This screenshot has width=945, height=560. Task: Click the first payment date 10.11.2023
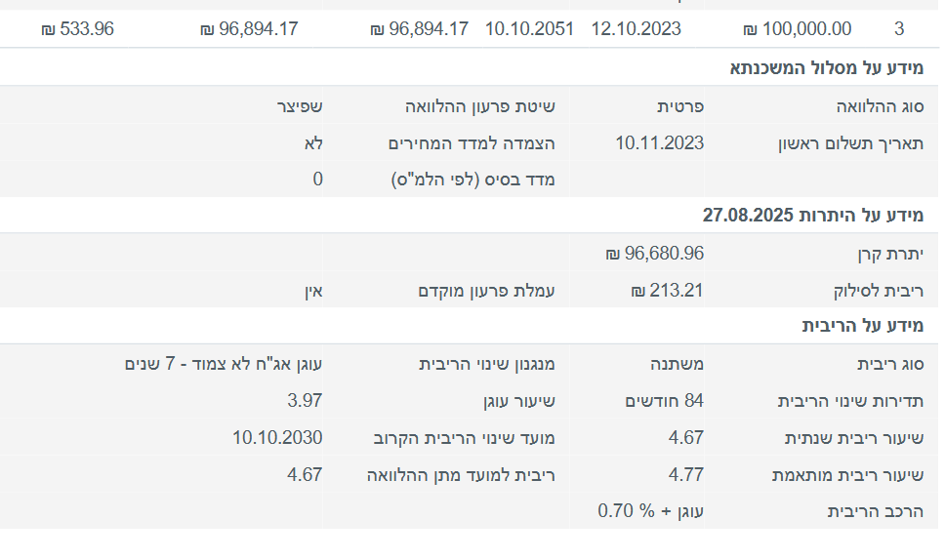point(659,143)
